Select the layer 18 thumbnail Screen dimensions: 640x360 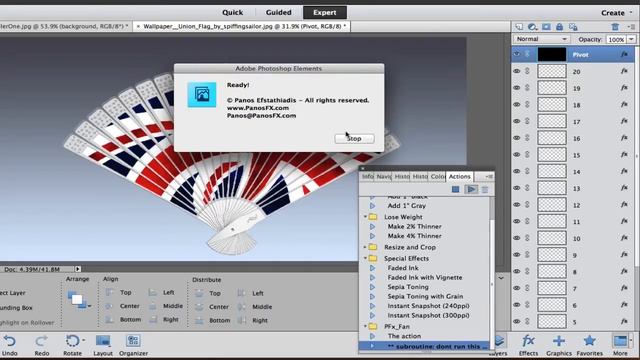click(x=552, y=104)
